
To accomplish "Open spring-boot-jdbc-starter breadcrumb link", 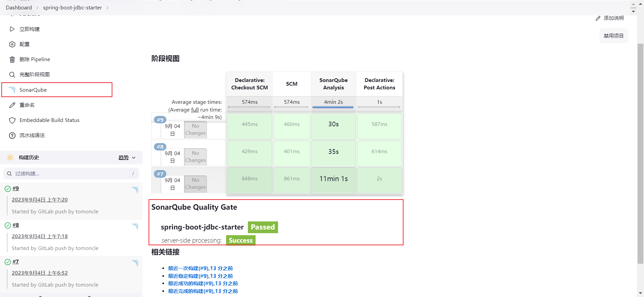I will (72, 8).
